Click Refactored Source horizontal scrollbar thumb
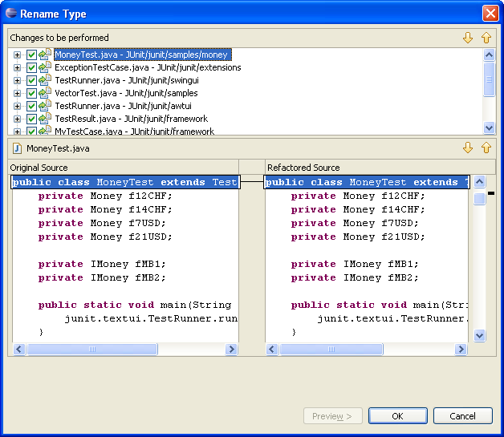 coord(331,349)
